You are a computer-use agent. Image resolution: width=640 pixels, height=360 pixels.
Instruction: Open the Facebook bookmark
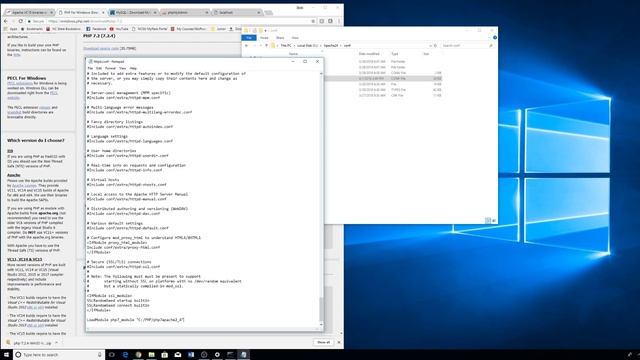pyautogui.click(x=96, y=29)
